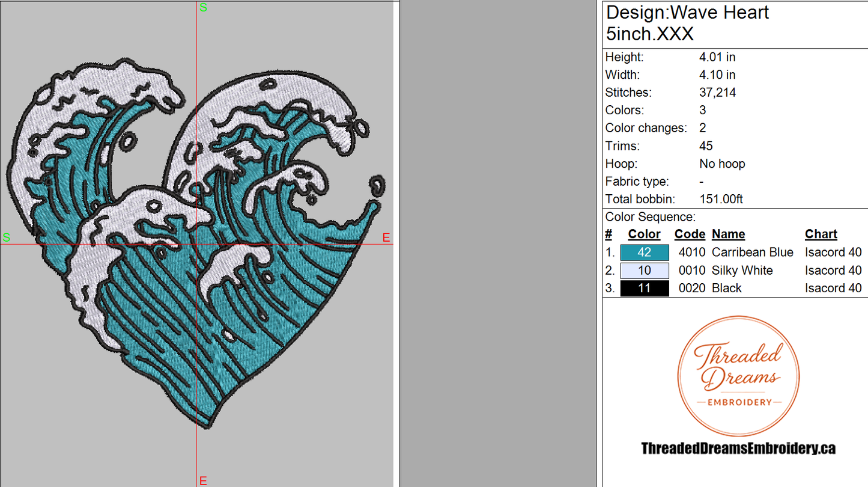This screenshot has width=868, height=487.
Task: Click 'Isacord 40' in the Silky White row
Action: tap(833, 271)
